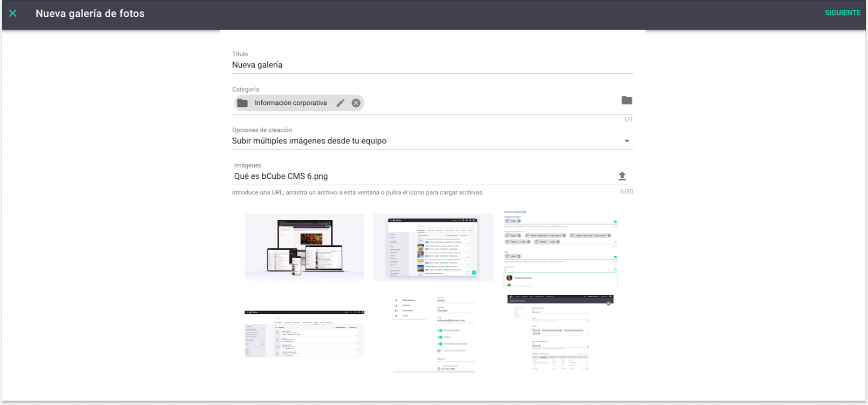This screenshot has width=868, height=405.
Task: Select thumbnail showing multiple devices mockup
Action: pyautogui.click(x=304, y=247)
